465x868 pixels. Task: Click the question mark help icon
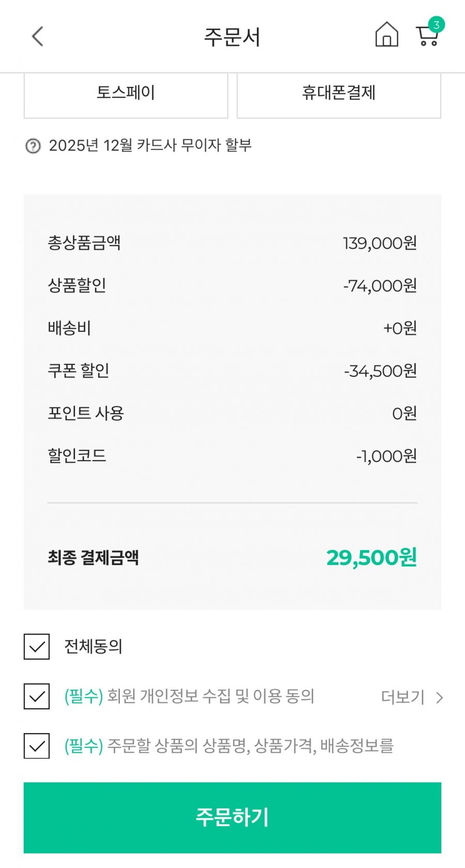(33, 146)
